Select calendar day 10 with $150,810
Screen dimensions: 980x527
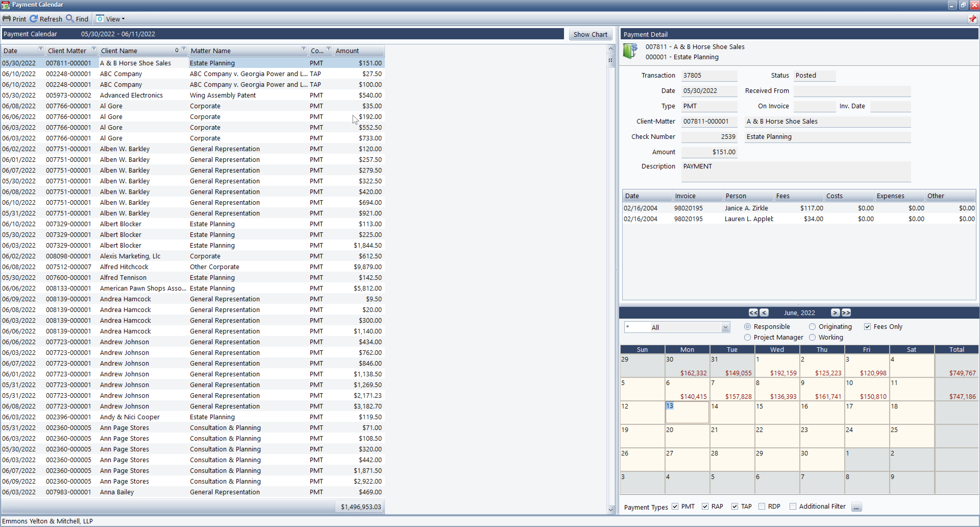(x=867, y=389)
